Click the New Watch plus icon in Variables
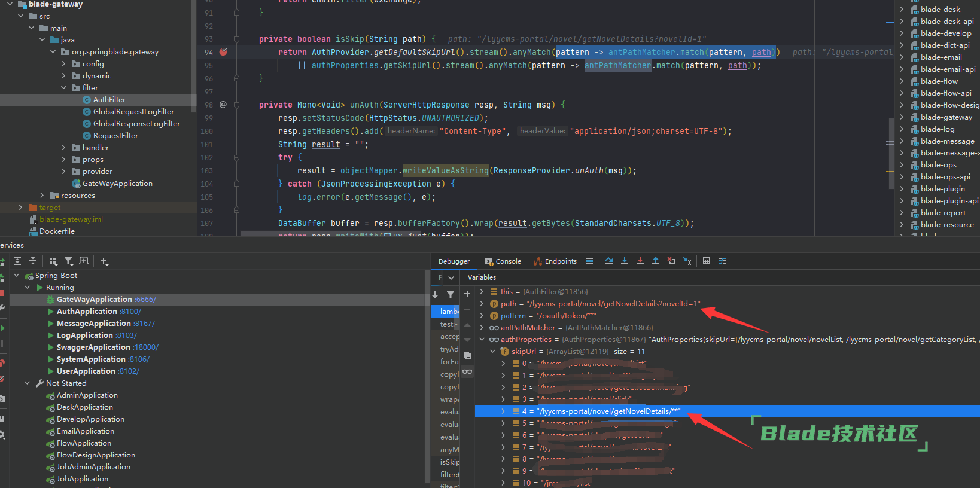 (x=467, y=294)
